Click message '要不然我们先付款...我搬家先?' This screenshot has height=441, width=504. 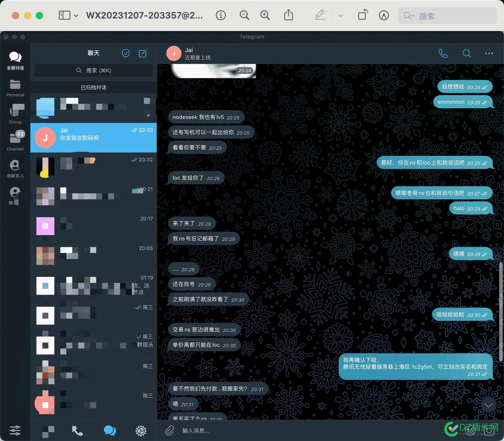click(218, 389)
